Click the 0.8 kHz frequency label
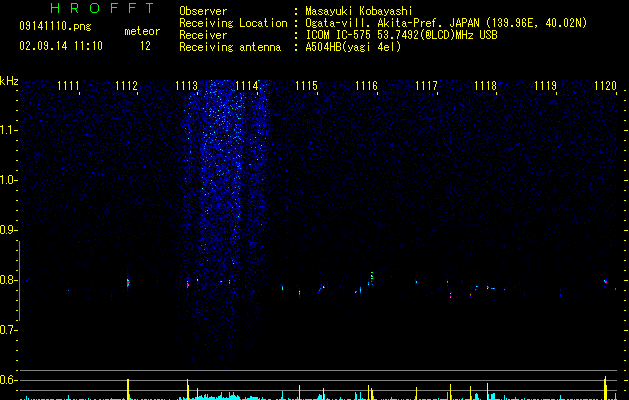Image resolution: width=629 pixels, height=400 pixels. [x=8, y=280]
